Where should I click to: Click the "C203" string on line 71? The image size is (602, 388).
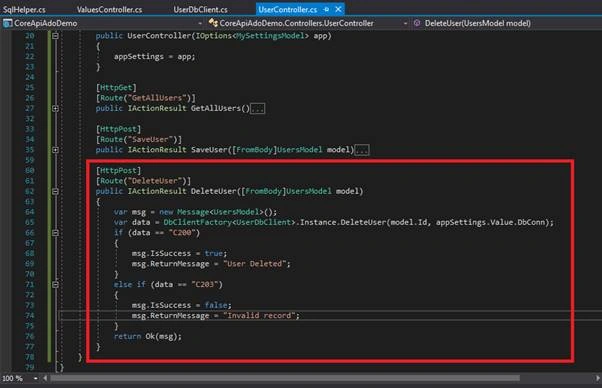pos(205,284)
